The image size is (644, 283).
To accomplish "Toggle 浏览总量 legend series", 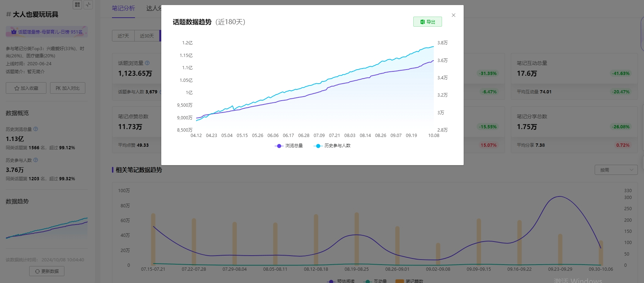I will click(289, 146).
